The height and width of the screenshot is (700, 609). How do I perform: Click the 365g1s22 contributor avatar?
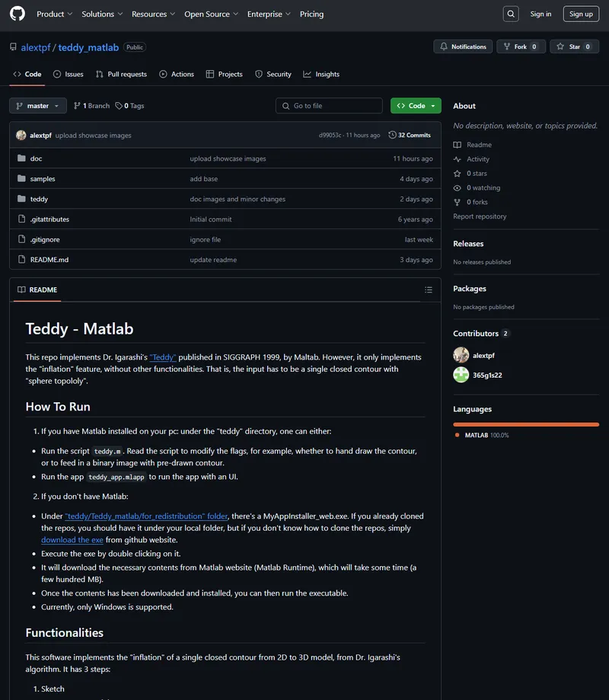pyautogui.click(x=461, y=375)
